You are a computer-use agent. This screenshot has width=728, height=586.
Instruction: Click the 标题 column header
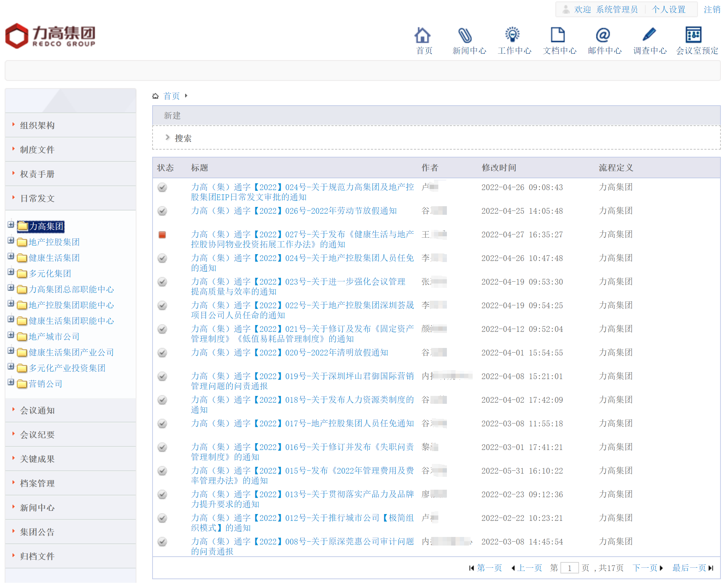coord(199,168)
